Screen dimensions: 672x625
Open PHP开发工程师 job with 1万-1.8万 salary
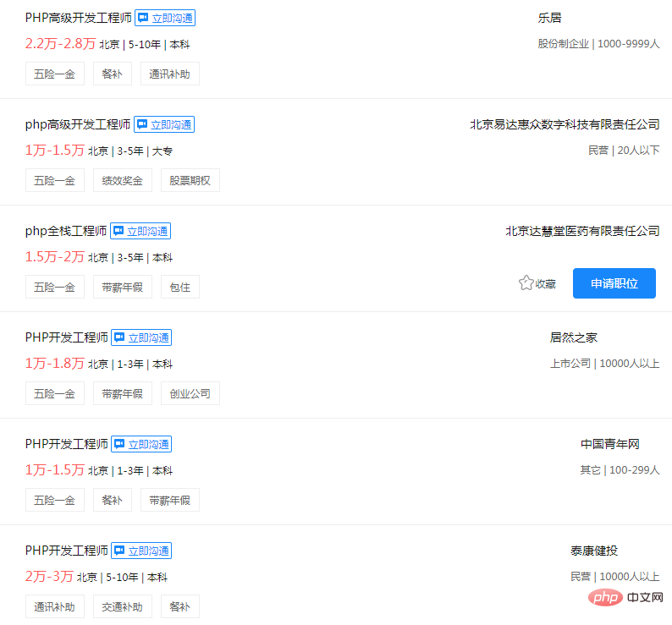(x=66, y=337)
